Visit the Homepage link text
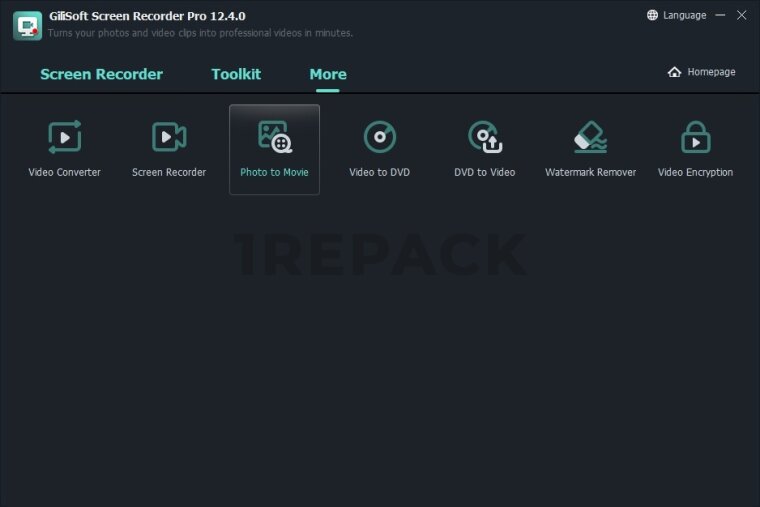The width and height of the screenshot is (760, 507). point(711,72)
